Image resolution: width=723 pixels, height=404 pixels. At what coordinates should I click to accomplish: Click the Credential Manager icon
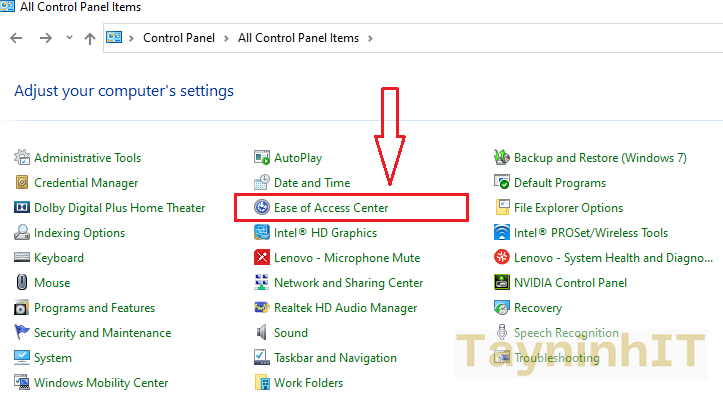pyautogui.click(x=22, y=183)
